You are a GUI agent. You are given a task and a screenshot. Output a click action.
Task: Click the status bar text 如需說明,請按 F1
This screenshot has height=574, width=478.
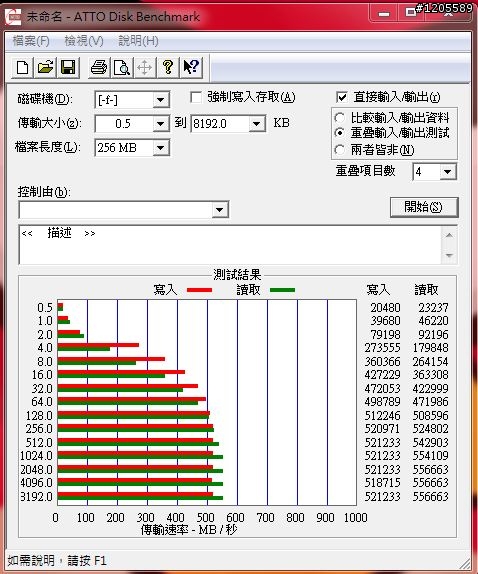point(57,560)
